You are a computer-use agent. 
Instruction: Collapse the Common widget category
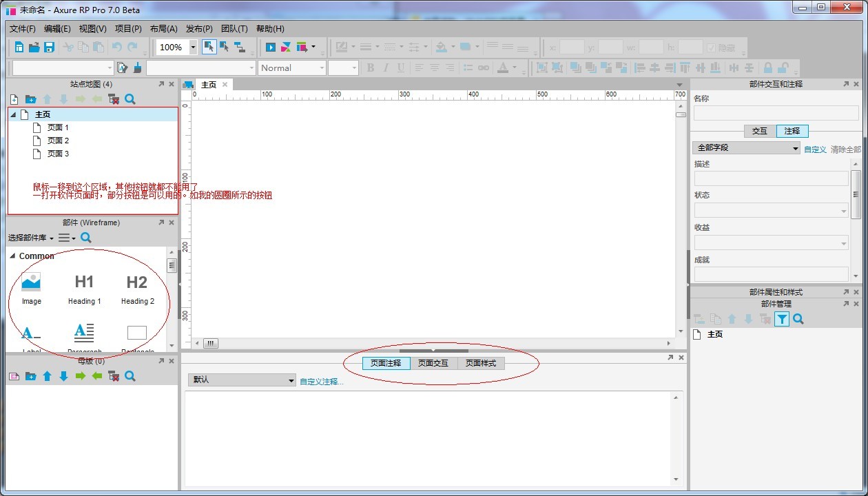tap(12, 256)
